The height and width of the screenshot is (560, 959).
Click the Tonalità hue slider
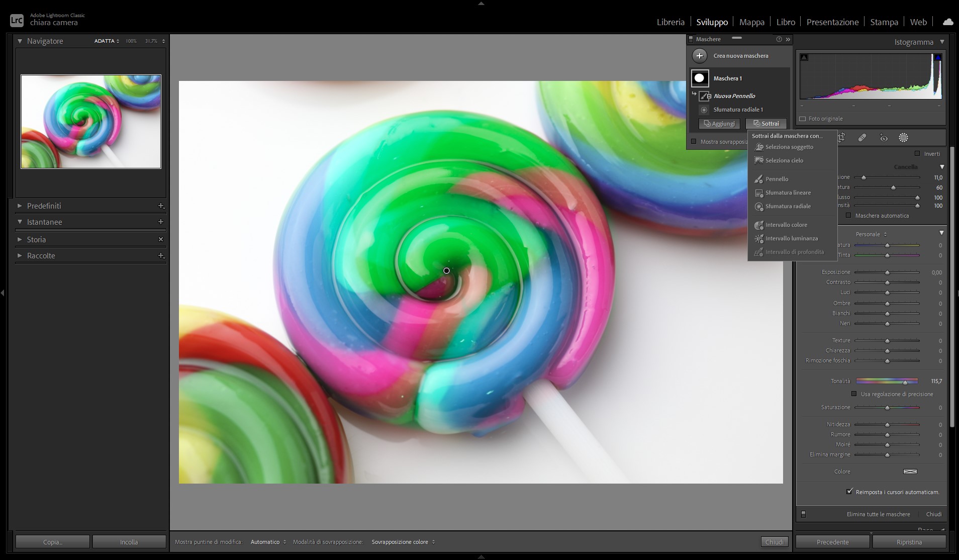(887, 381)
